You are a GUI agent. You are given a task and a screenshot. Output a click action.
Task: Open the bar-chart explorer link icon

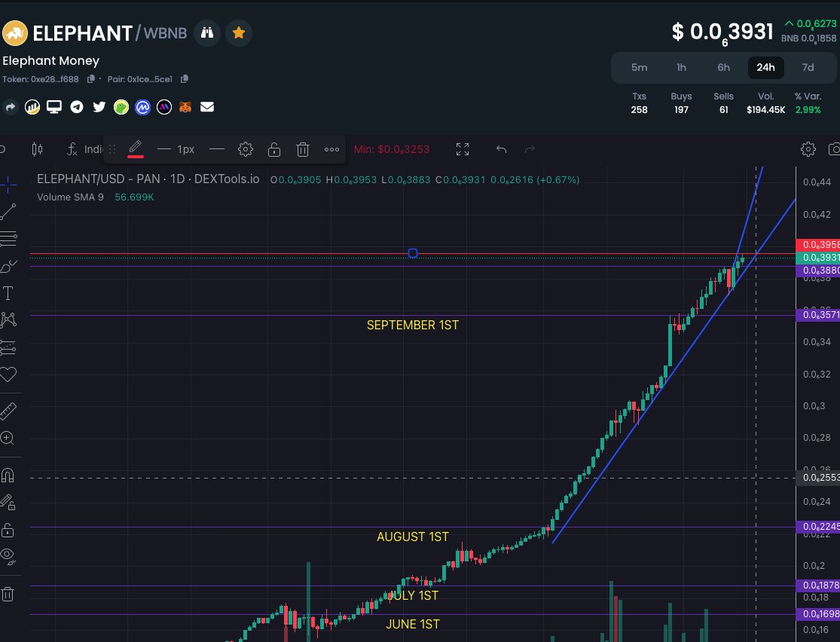(32, 107)
